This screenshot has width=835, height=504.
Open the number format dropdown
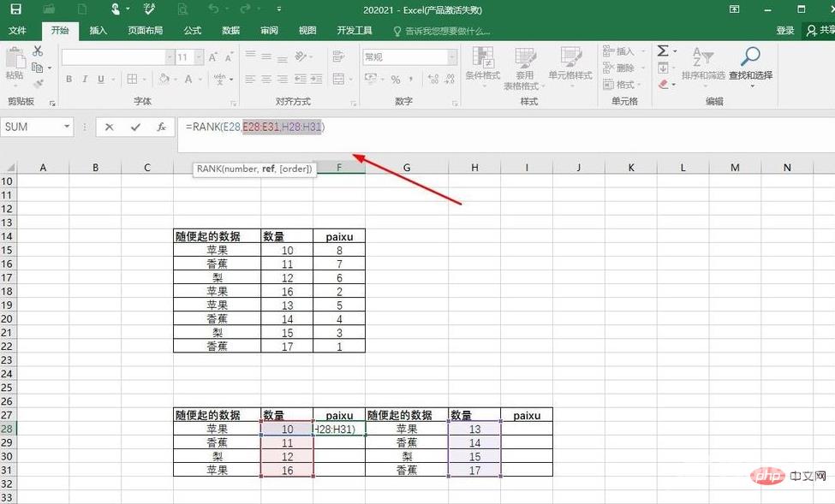point(453,57)
